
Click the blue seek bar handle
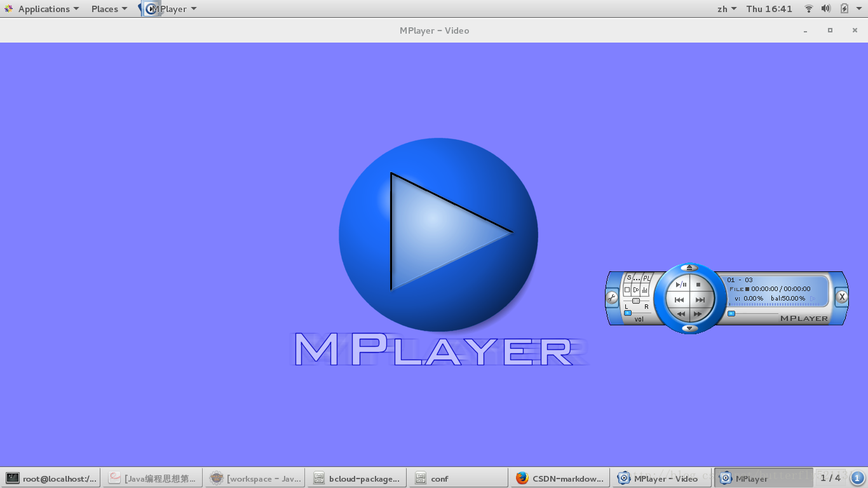coord(731,313)
